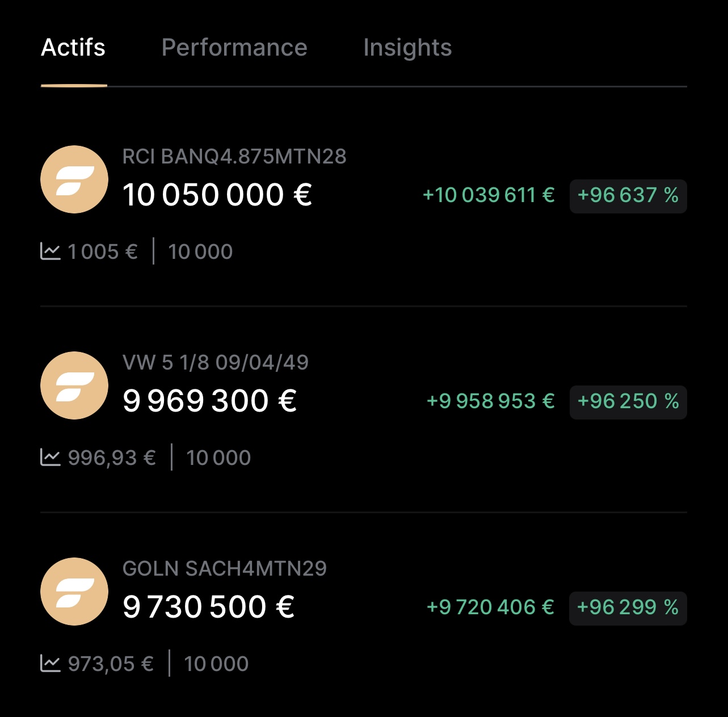This screenshot has height=717, width=728.
Task: Open the GOLN SACH4MTN29 asset name
Action: pyautogui.click(x=225, y=568)
